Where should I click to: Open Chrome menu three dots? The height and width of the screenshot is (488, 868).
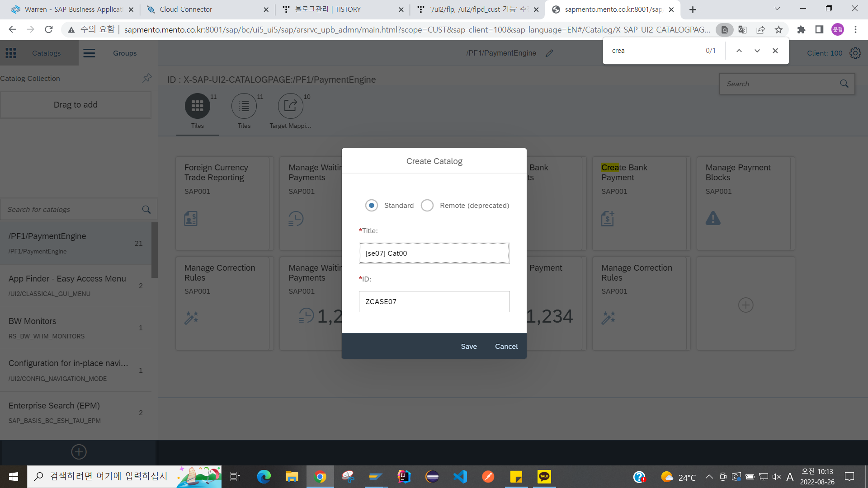tap(855, 29)
